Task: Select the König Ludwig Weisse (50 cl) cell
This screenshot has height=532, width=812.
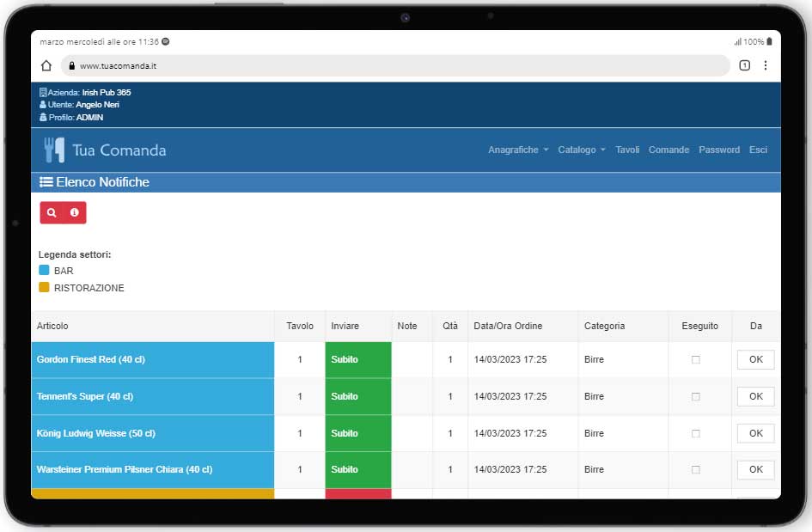Action: point(153,433)
